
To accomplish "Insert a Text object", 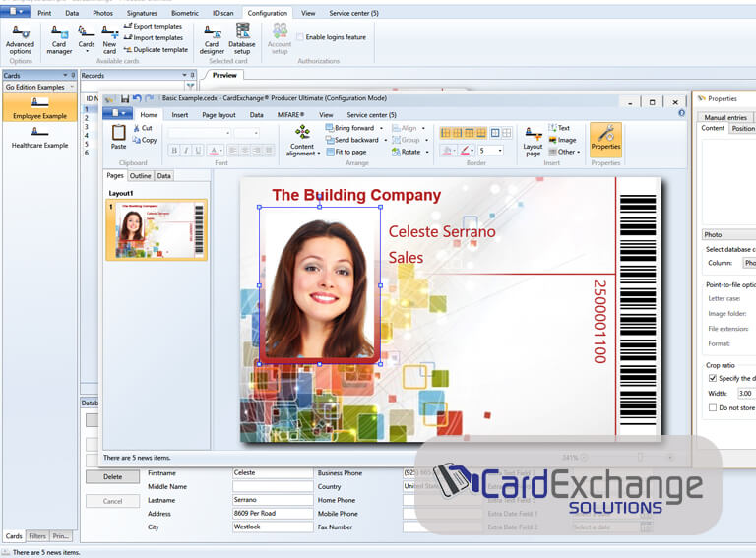I will (x=559, y=128).
